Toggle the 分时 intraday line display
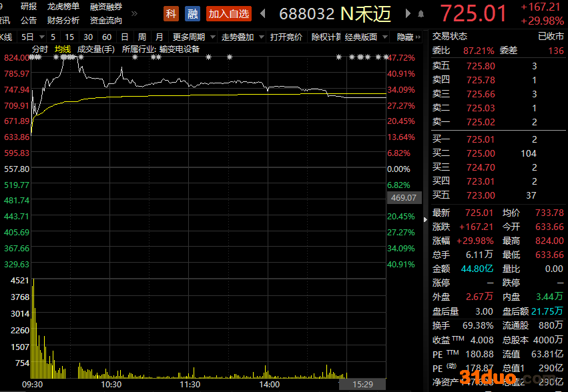 point(40,49)
